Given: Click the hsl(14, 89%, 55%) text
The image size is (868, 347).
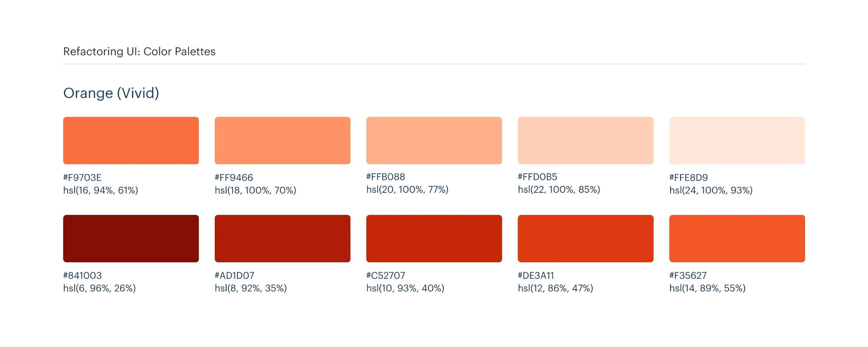Looking at the screenshot, I should pyautogui.click(x=707, y=288).
